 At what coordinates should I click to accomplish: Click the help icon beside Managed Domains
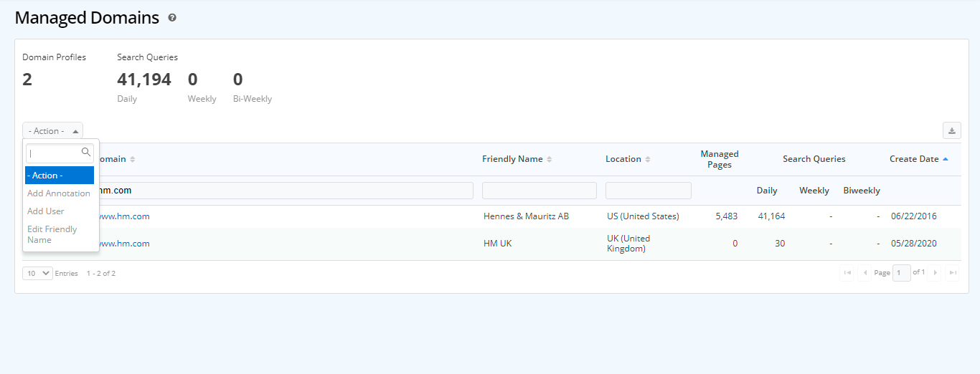[x=172, y=18]
